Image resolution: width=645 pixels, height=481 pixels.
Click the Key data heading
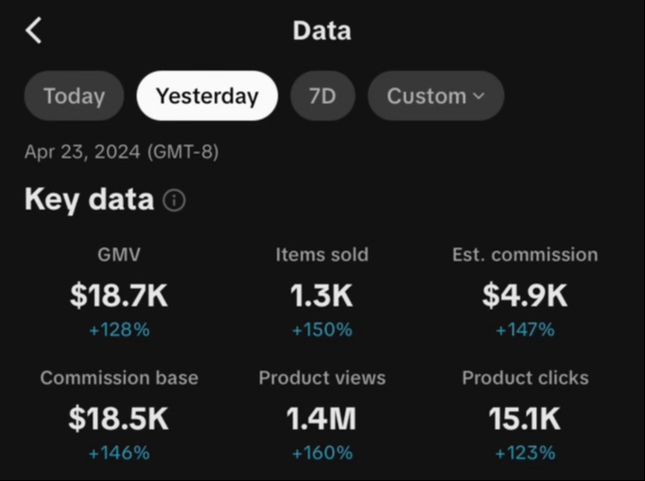click(89, 200)
